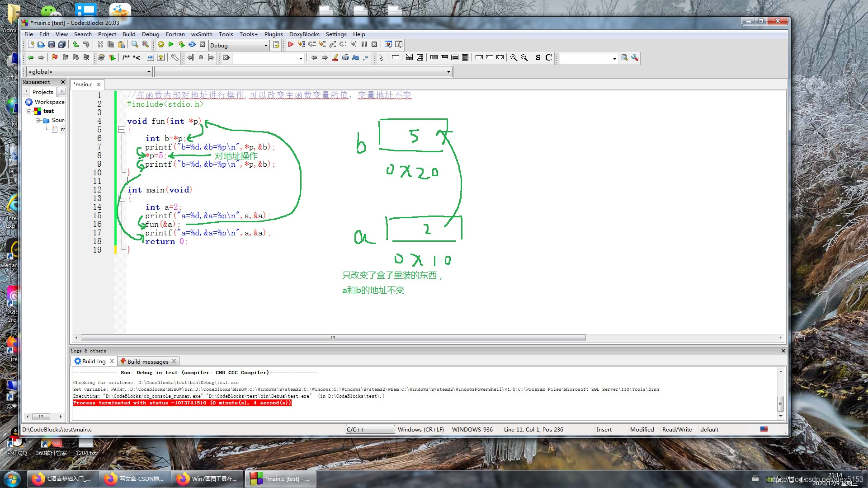Click the Find magnifier icon

pos(135,44)
